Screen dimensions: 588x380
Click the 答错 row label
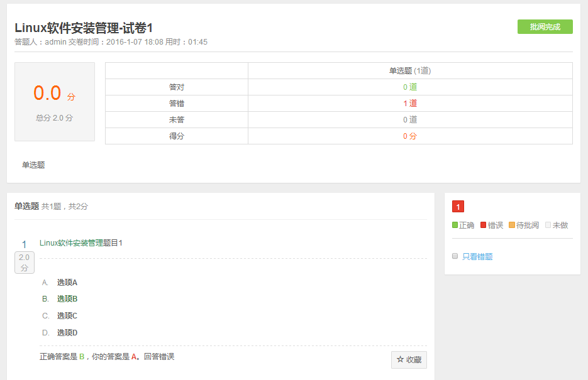click(x=177, y=104)
